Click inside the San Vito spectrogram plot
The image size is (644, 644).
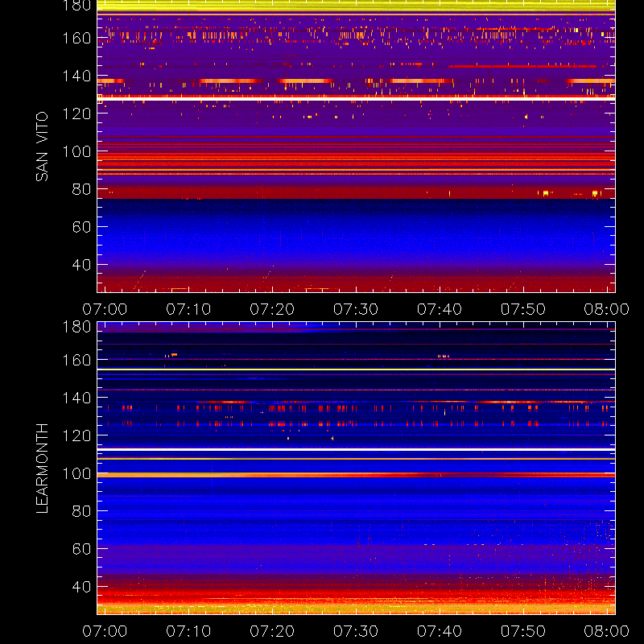click(356, 147)
